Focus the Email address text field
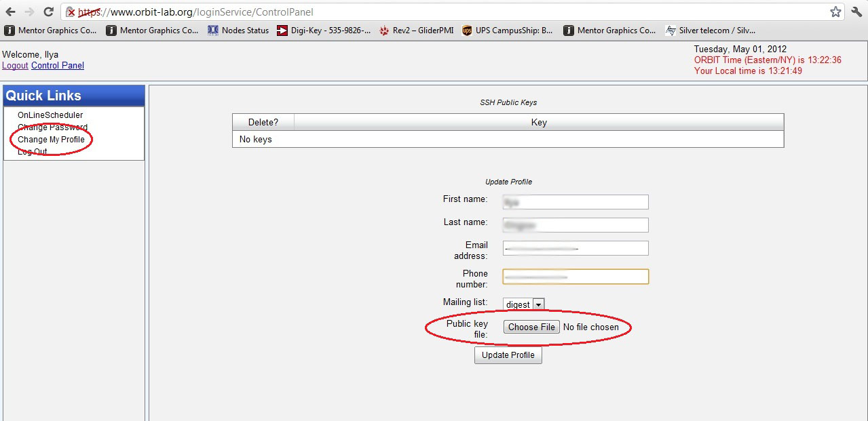The width and height of the screenshot is (868, 421). point(575,248)
